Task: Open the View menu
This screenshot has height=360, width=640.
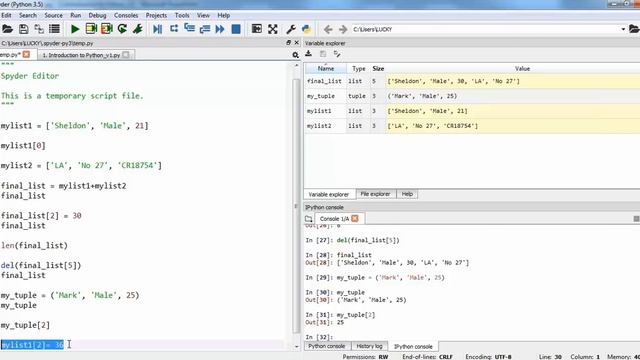Action: pos(203,15)
